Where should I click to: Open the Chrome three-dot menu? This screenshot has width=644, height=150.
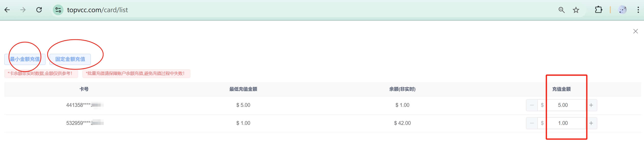[x=638, y=10]
